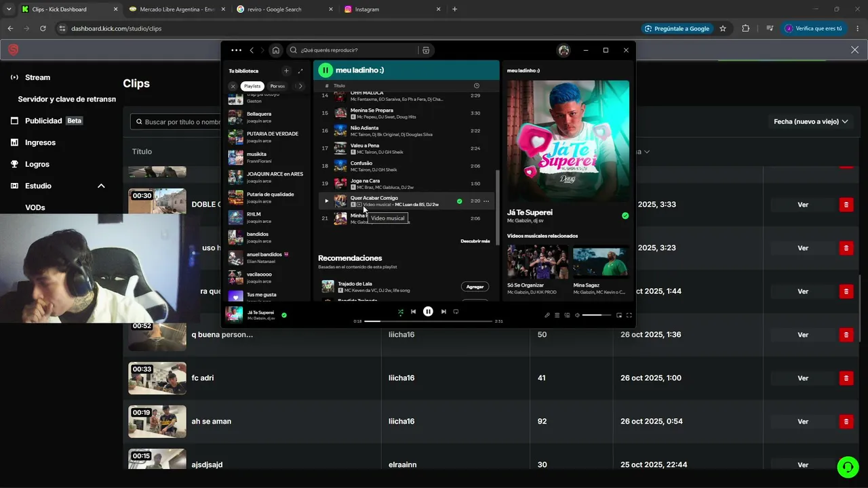Open the Spotify Home page icon

point(275,50)
